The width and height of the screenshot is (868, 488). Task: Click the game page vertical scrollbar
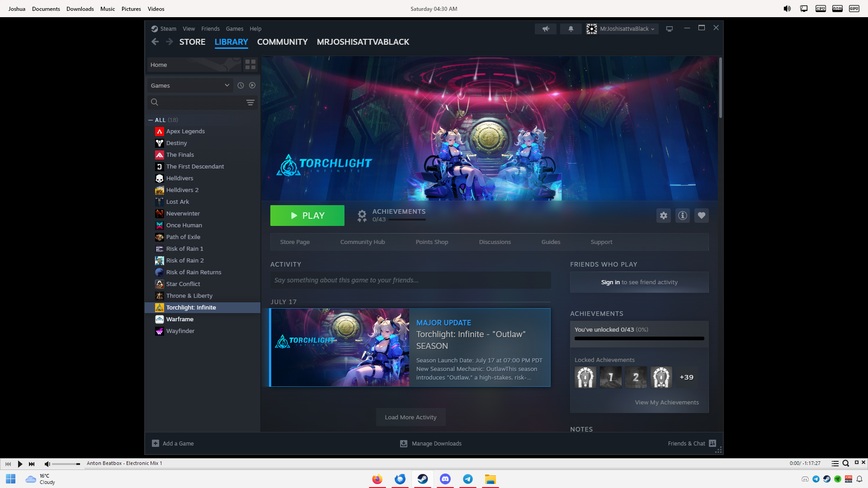720,88
